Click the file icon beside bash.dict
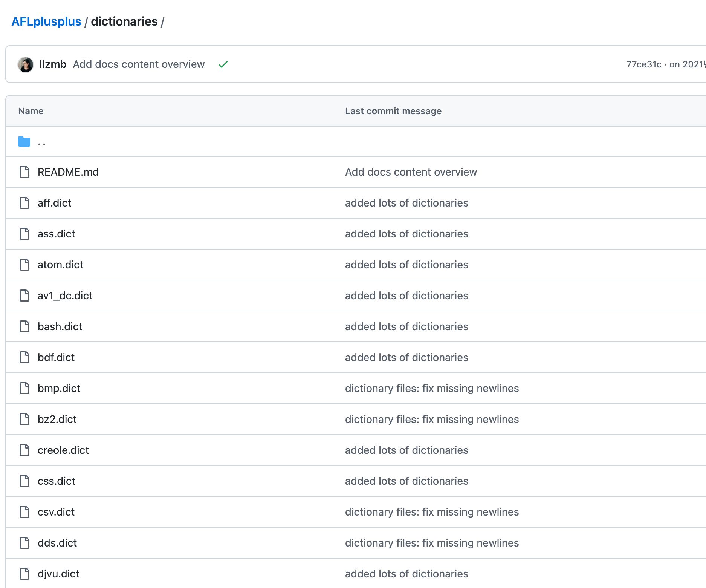706x588 pixels. 24,326
